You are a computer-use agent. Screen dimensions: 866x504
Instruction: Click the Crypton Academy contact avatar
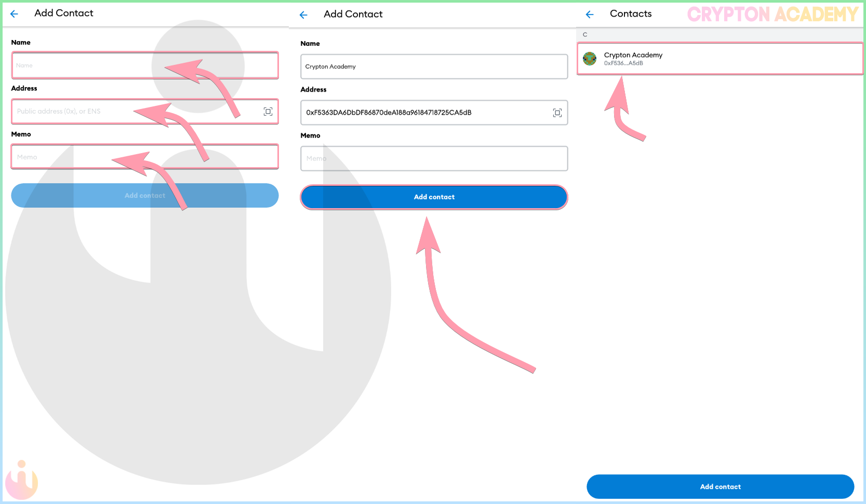(x=590, y=59)
